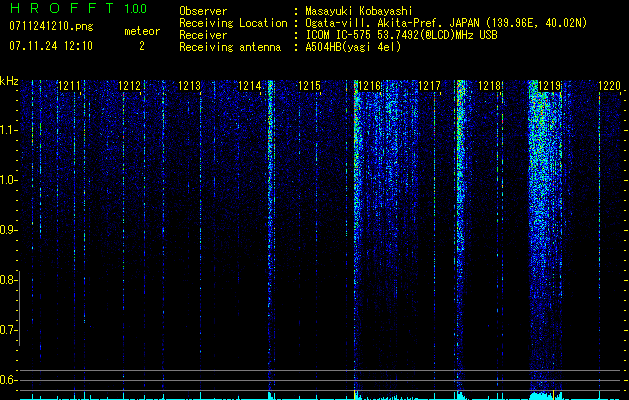Click the 1215 time marker
Viewport: 629px width, 400px height.
tap(309, 86)
